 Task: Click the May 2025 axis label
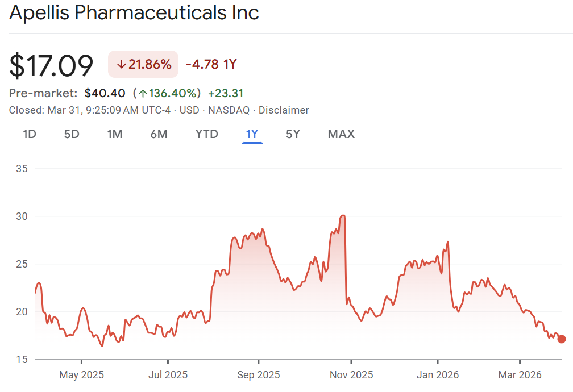coord(81,375)
